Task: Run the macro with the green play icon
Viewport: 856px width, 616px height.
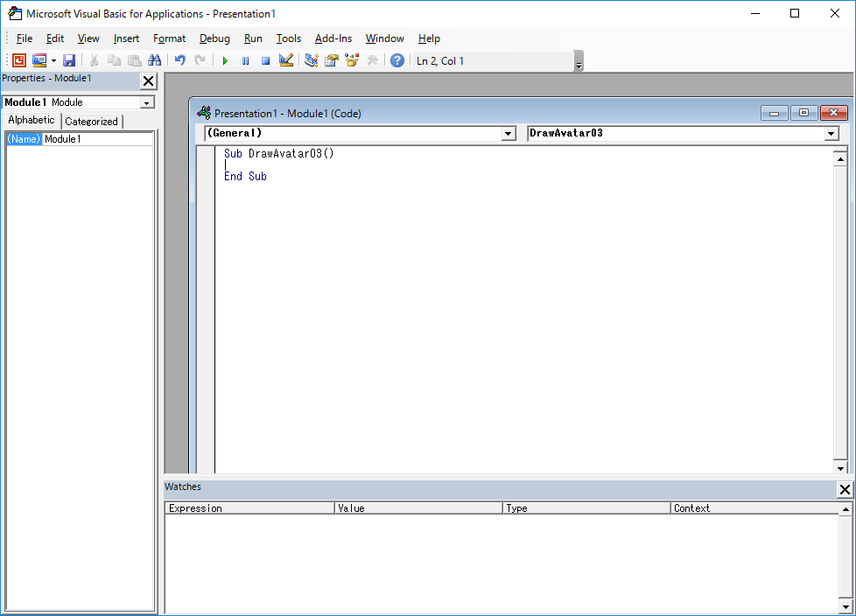Action: pos(225,60)
